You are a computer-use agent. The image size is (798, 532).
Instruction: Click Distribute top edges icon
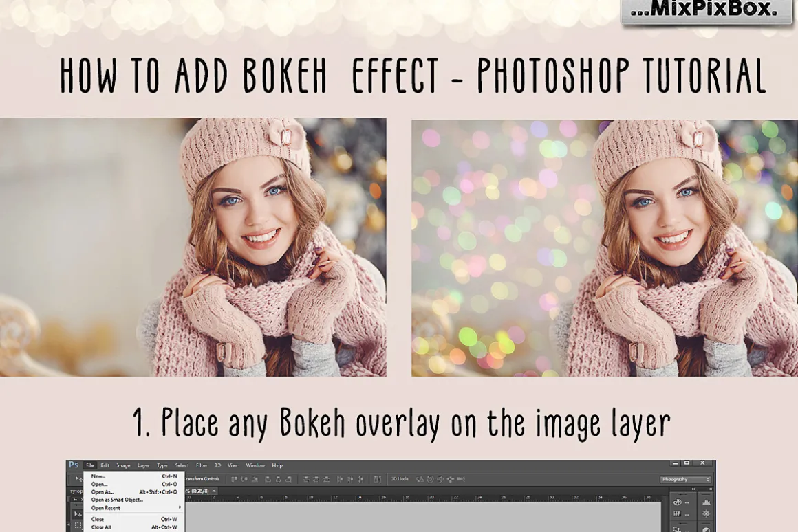click(x=305, y=479)
